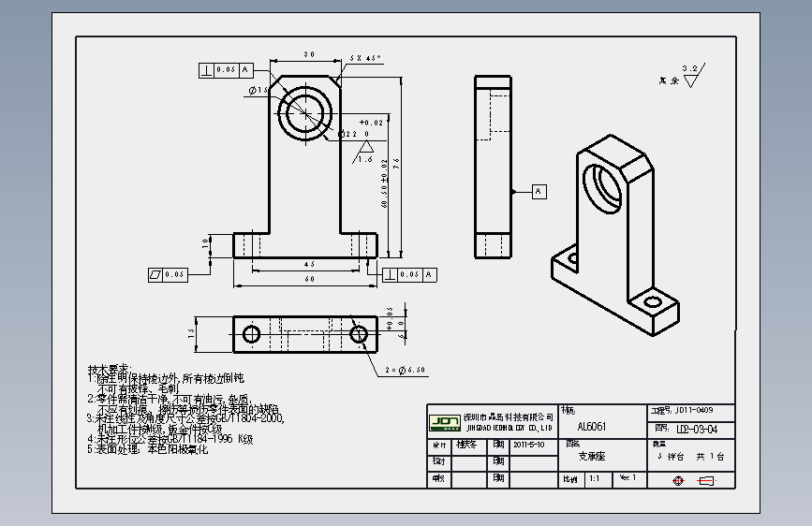The width and height of the screenshot is (812, 526).
Task: Select the side view of the part
Action: (x=493, y=167)
